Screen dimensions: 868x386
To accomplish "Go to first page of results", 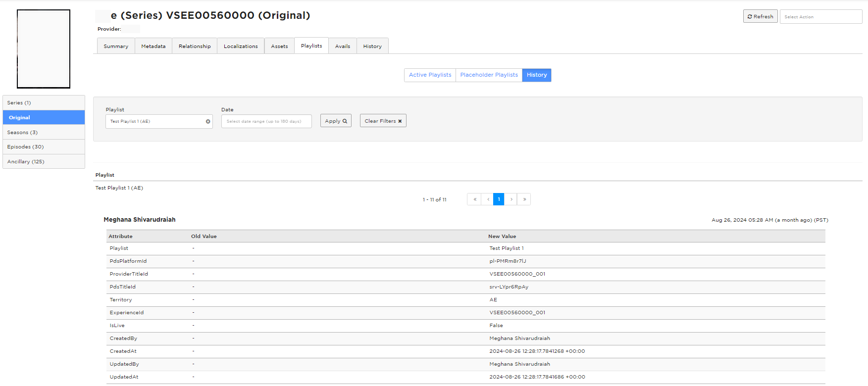I will (474, 199).
